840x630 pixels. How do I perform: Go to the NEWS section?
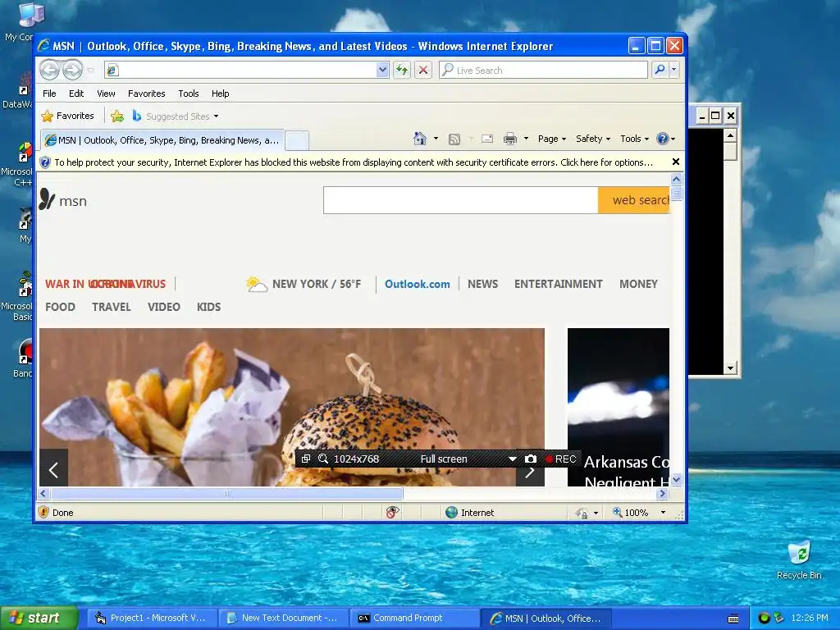click(482, 284)
